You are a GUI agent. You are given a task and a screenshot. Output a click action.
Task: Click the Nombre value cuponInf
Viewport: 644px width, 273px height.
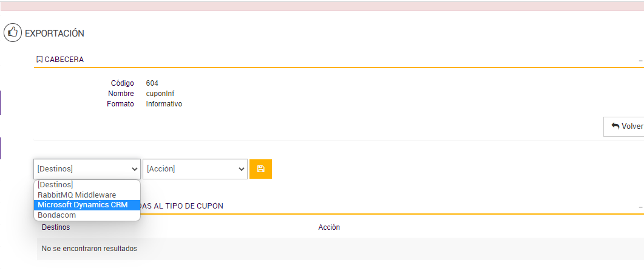[160, 94]
